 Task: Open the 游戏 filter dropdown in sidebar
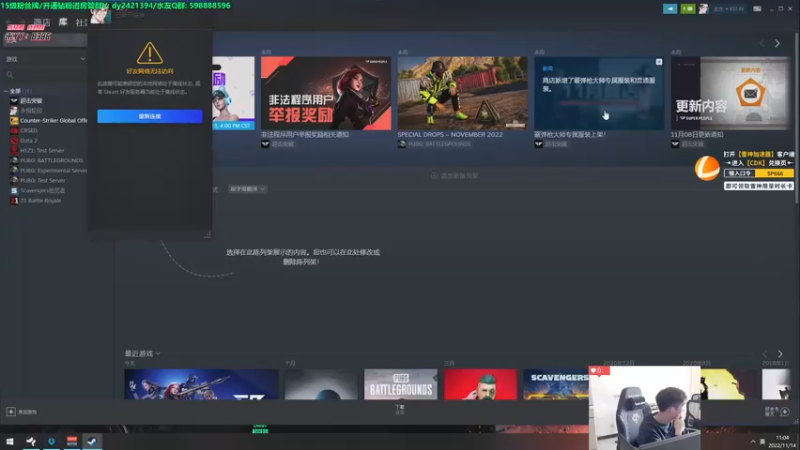(45, 59)
